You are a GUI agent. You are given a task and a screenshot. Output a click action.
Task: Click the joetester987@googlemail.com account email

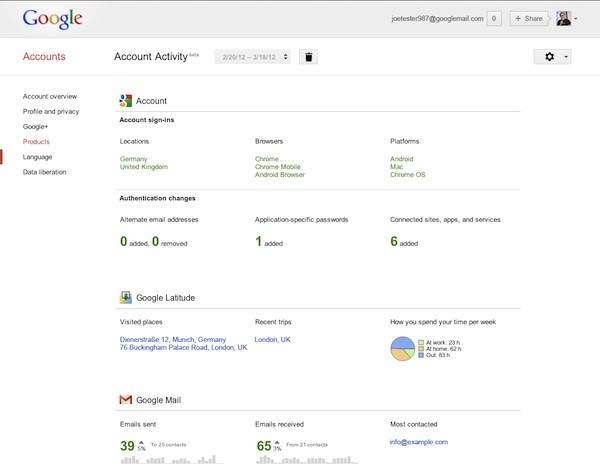437,18
